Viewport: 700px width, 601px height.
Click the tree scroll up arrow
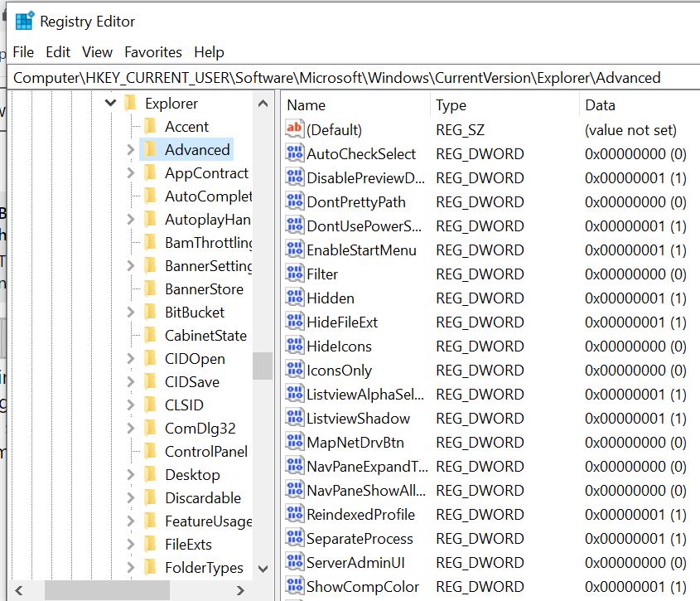pos(263,104)
